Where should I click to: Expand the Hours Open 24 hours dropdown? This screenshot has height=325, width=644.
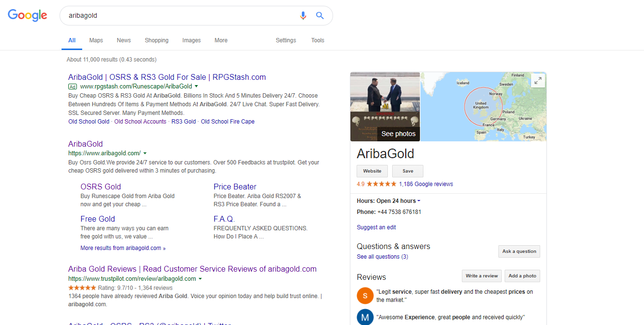coord(419,201)
